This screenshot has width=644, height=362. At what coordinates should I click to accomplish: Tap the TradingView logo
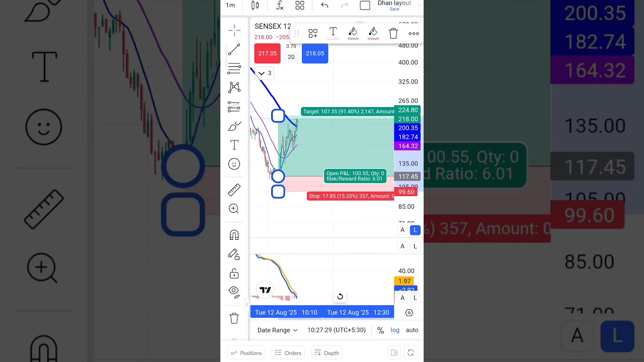tap(265, 290)
